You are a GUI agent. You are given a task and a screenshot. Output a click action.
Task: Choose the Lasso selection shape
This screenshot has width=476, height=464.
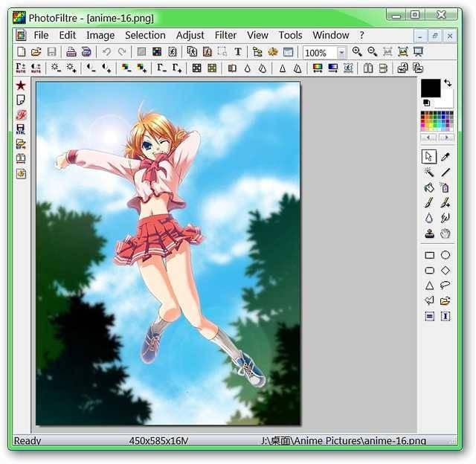coord(446,285)
